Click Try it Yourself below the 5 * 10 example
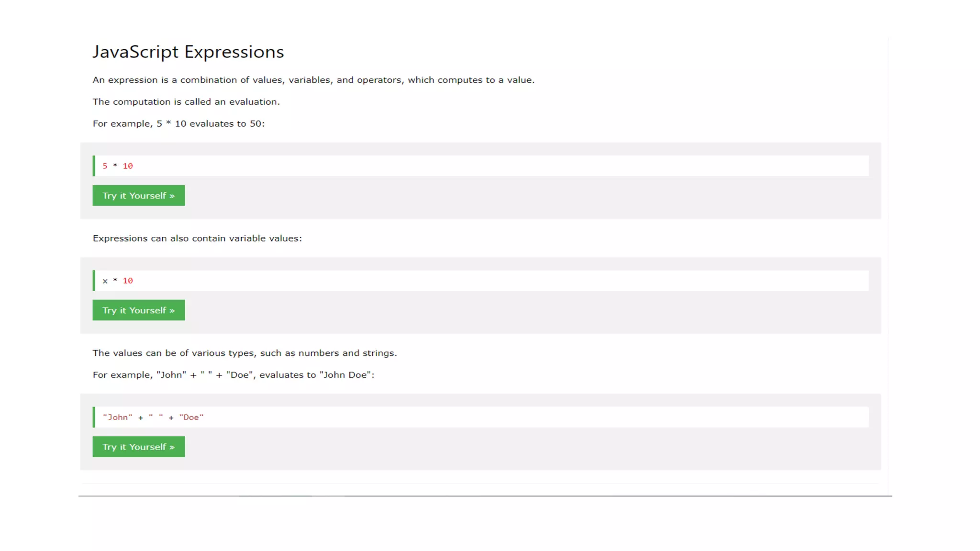980x551 pixels. click(138, 196)
